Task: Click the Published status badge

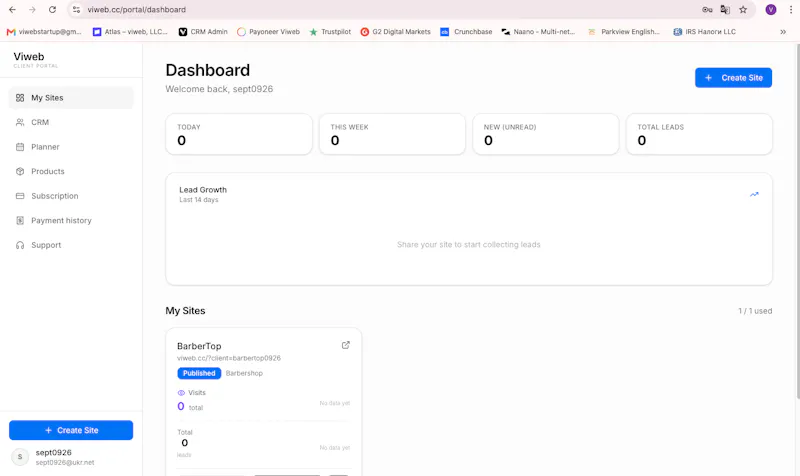Action: tap(199, 373)
